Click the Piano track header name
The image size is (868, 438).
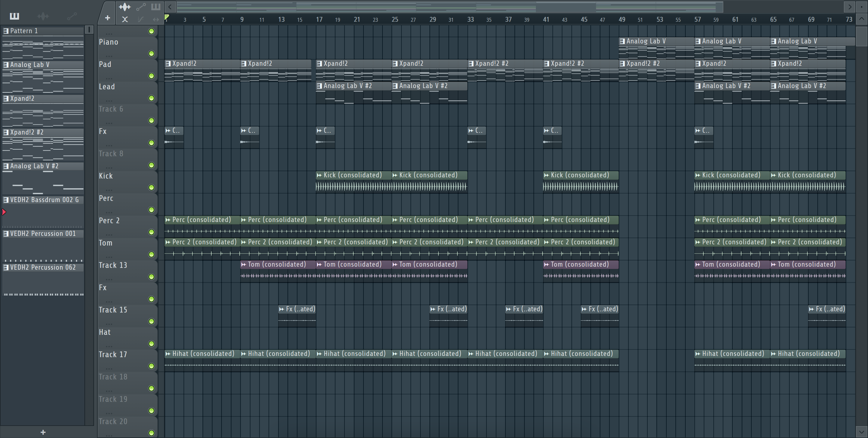click(x=108, y=42)
